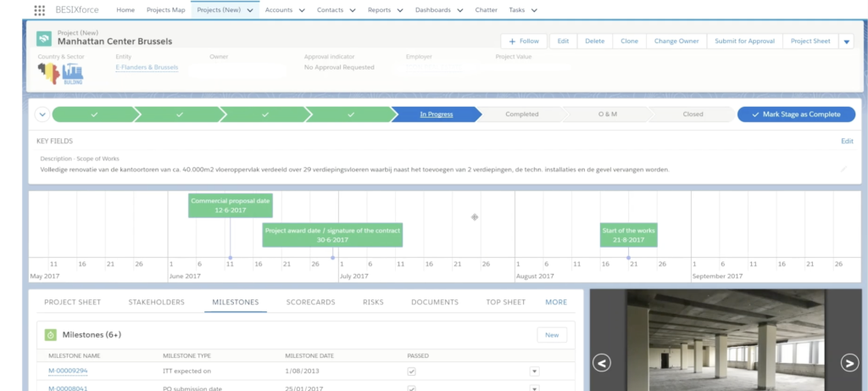
Task: Click the Follow button
Action: tap(524, 42)
